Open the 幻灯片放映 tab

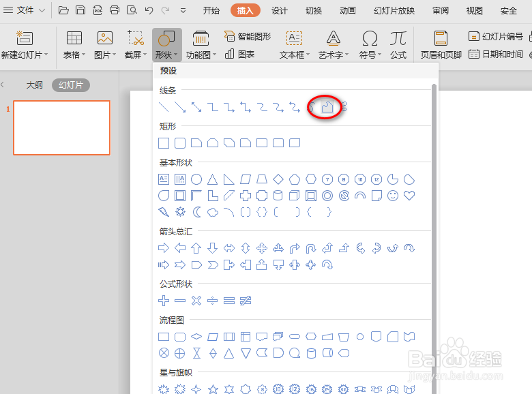click(x=394, y=10)
